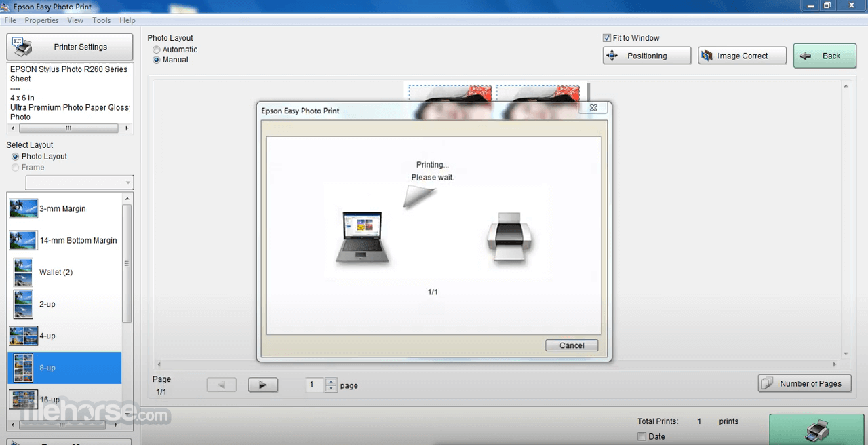Select the 2-up layout icon

[23, 304]
